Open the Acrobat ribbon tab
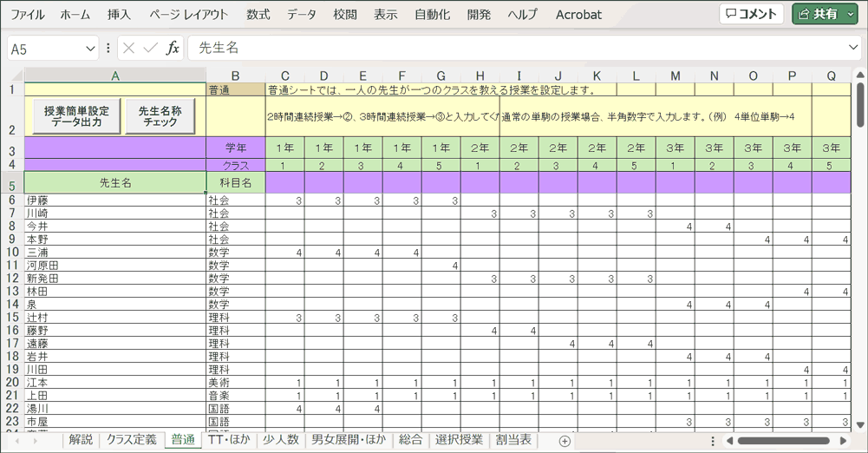The height and width of the screenshot is (453, 868). [578, 15]
